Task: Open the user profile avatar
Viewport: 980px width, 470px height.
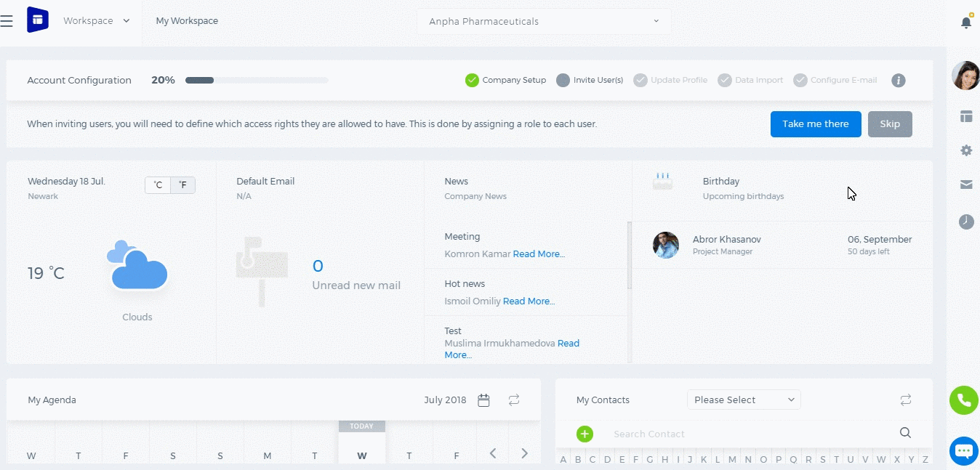Action: point(965,75)
